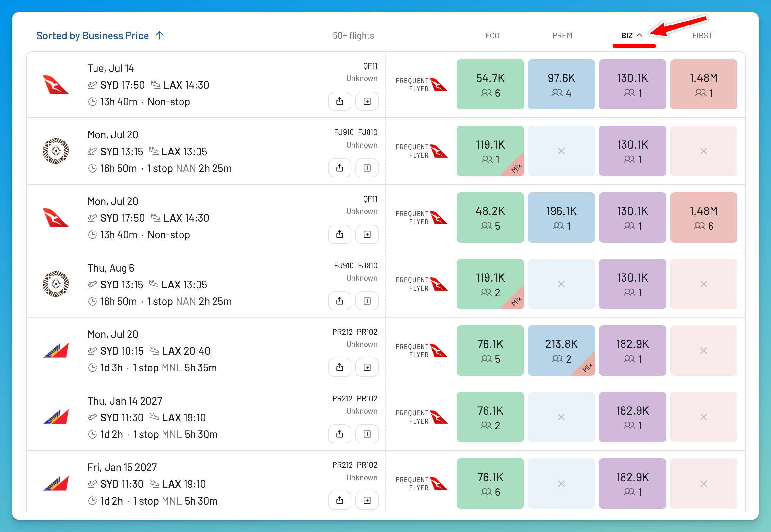
Task: Select 119.1K economy fare on Thu, Aug 6
Action: [x=490, y=284]
